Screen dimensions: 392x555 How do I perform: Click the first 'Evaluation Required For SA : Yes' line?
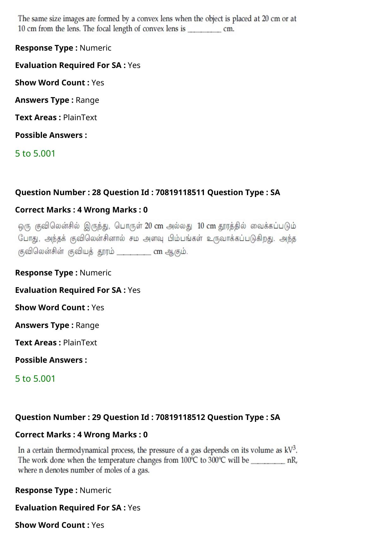click(78, 65)
